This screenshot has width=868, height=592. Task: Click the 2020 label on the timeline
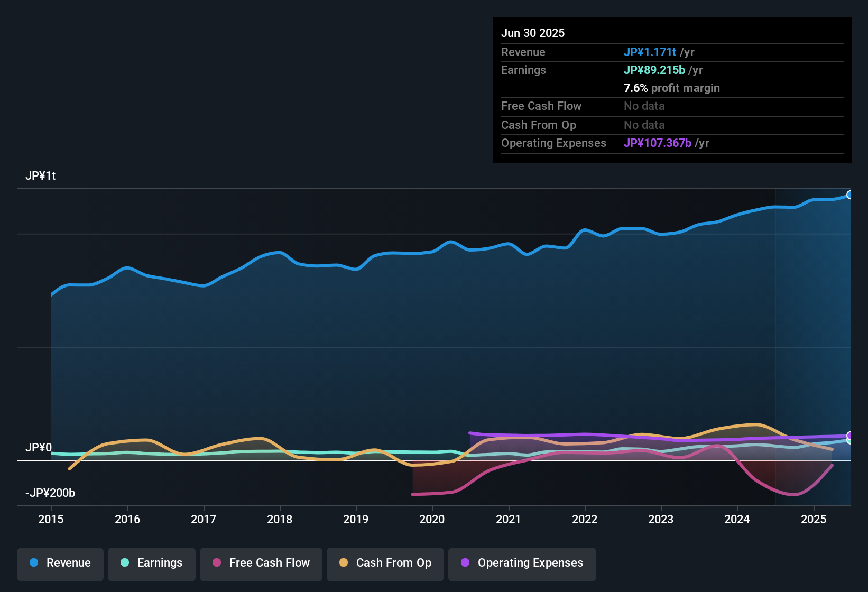point(432,520)
